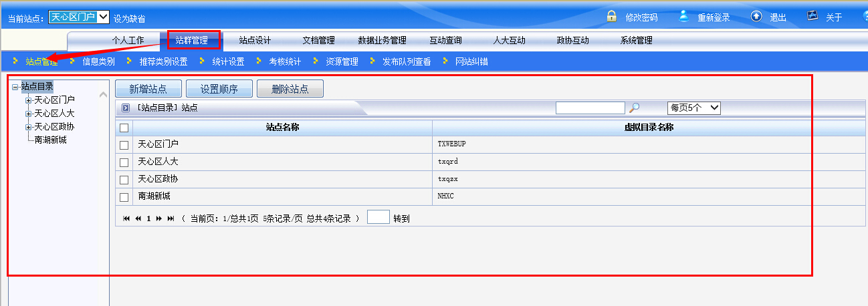
Task: Go to next page icon
Action: click(159, 218)
